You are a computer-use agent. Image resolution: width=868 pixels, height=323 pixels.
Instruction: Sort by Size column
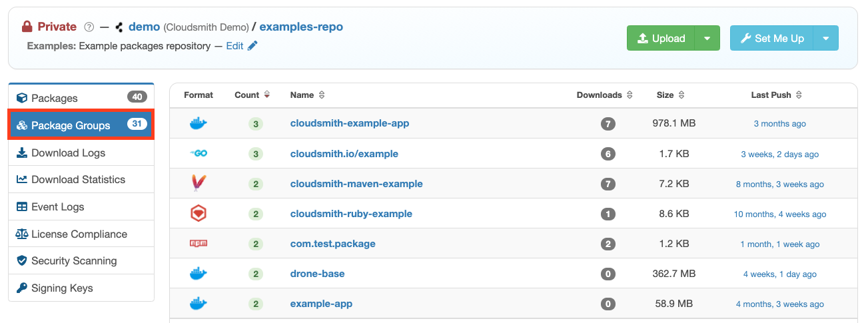point(671,95)
